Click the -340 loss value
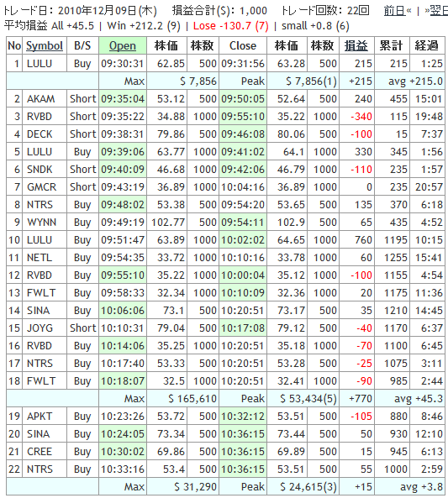The height and width of the screenshot is (498, 448). [361, 117]
